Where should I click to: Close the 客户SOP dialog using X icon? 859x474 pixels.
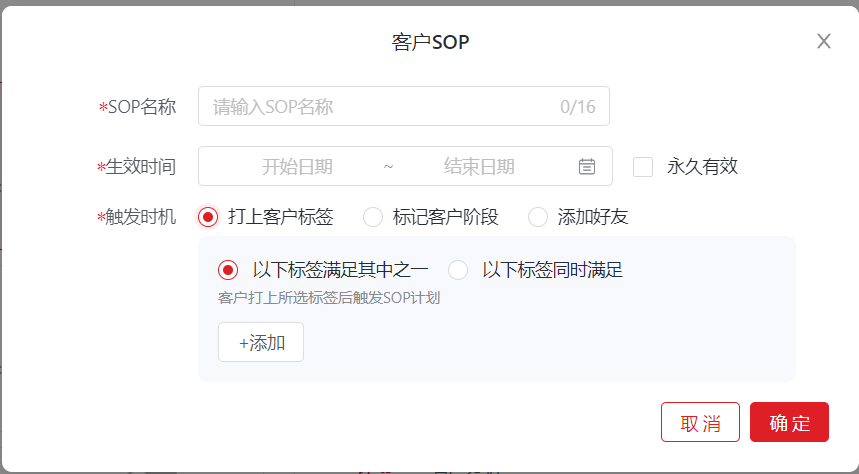click(823, 41)
